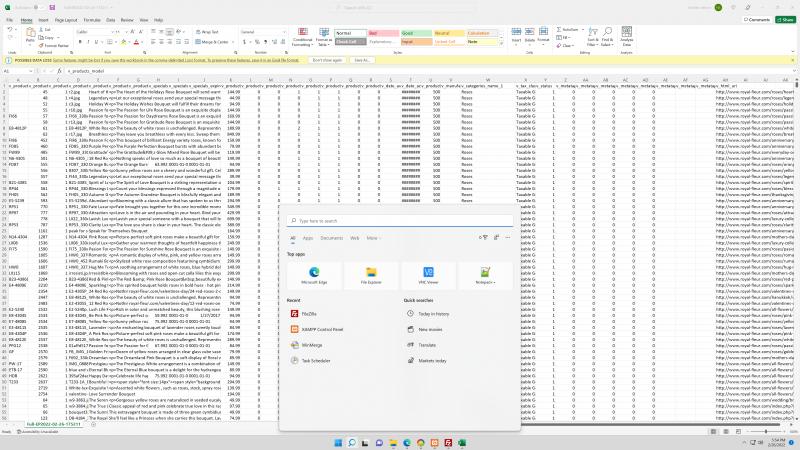Image resolution: width=800 pixels, height=450 pixels.
Task: Switch to the Page Layout tab
Action: click(66, 20)
